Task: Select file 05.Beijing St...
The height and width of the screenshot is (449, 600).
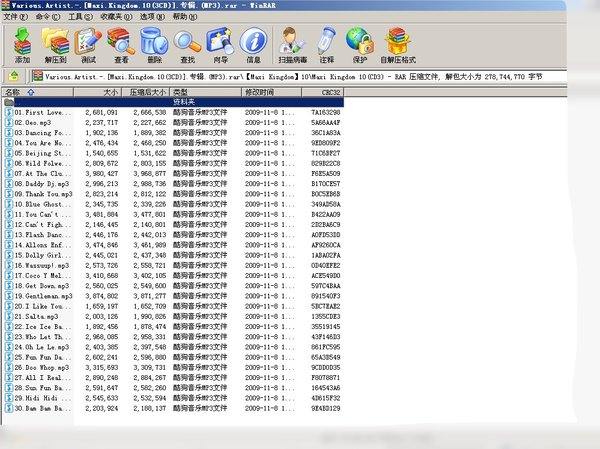Action: 173,153
